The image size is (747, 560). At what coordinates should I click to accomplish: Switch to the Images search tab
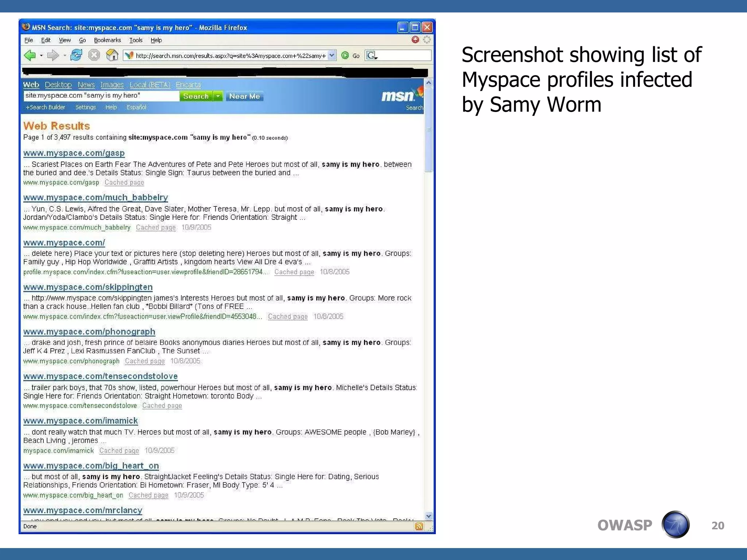112,85
